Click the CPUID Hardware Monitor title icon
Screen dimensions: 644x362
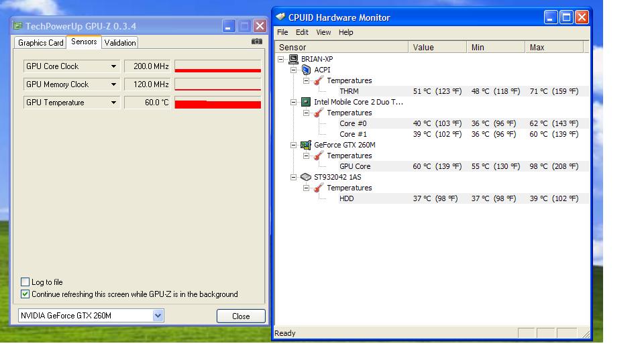tap(280, 17)
